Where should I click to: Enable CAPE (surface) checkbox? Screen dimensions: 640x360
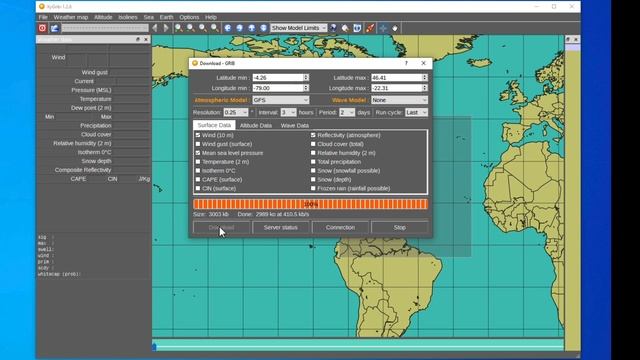(198, 180)
